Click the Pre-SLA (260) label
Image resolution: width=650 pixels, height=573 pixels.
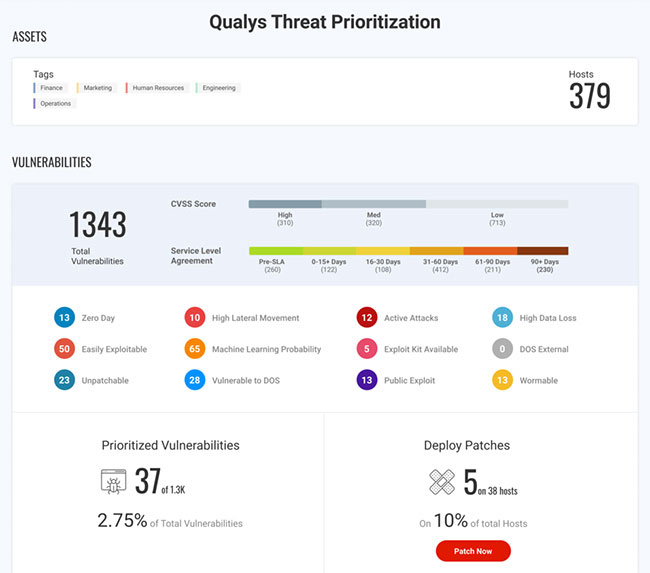pos(272,266)
